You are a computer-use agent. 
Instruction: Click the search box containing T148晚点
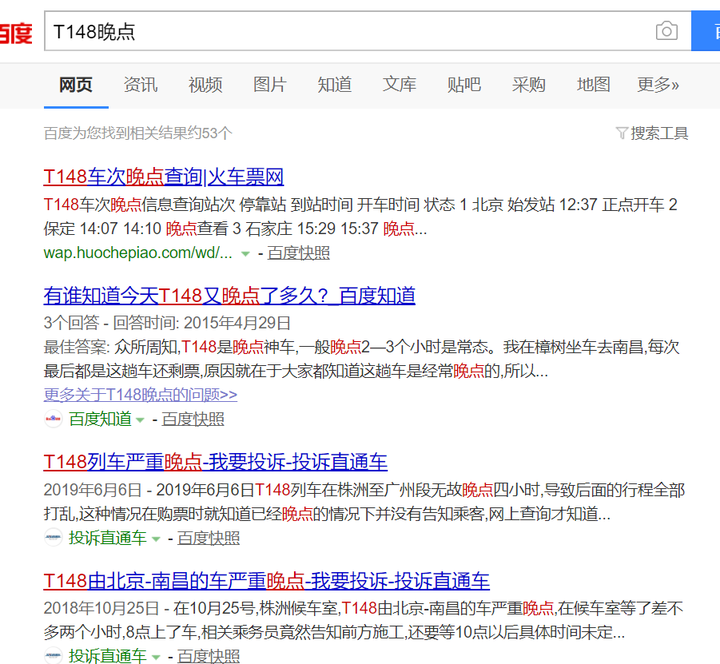point(367,31)
